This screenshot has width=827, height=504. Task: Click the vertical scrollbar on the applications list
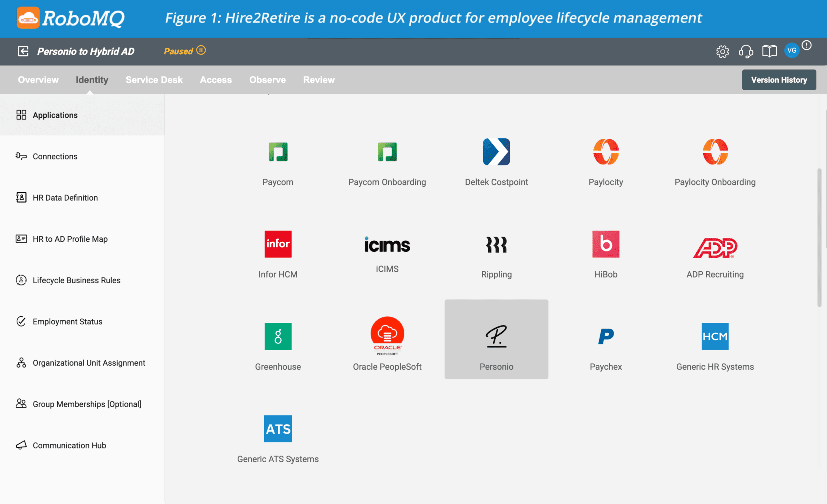[819, 237]
